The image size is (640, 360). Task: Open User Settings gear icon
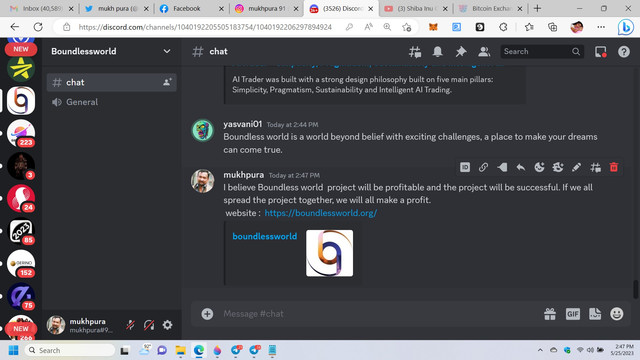click(167, 325)
